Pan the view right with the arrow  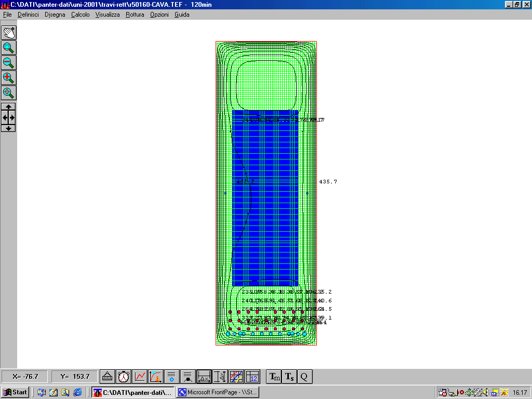[12, 117]
